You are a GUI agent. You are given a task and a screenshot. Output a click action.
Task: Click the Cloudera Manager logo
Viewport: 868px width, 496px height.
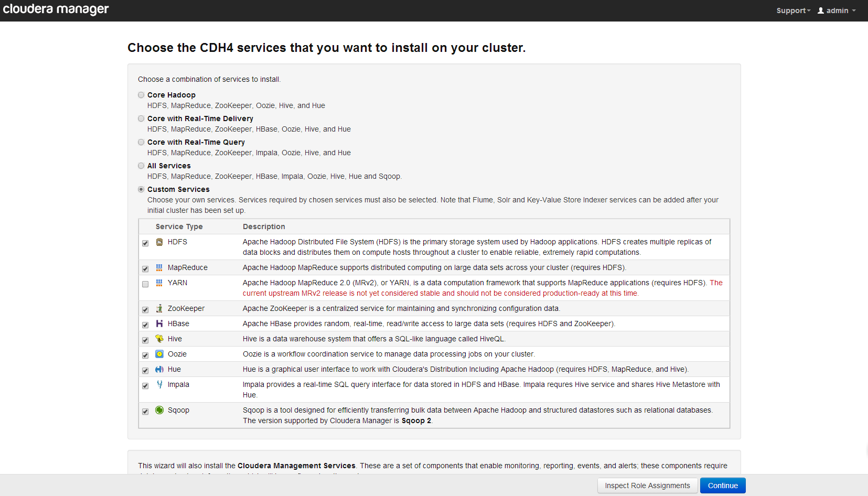tap(56, 9)
